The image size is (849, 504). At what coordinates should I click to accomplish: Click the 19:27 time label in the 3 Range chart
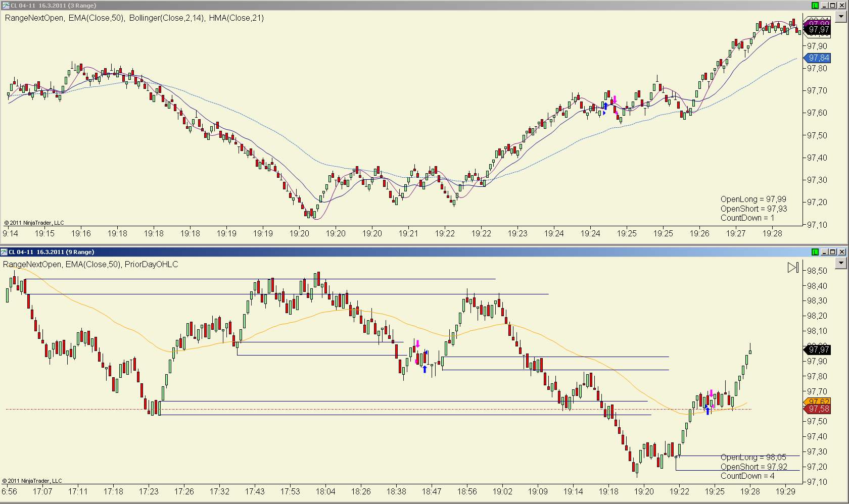point(736,234)
